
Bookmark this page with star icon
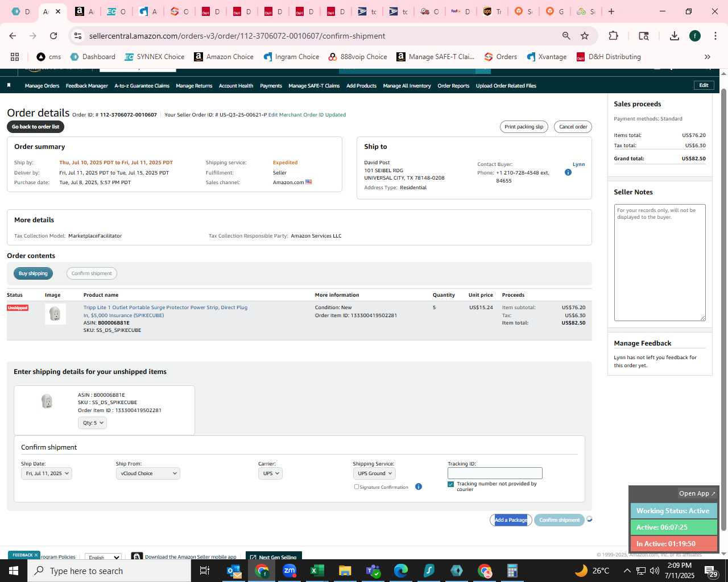[585, 36]
